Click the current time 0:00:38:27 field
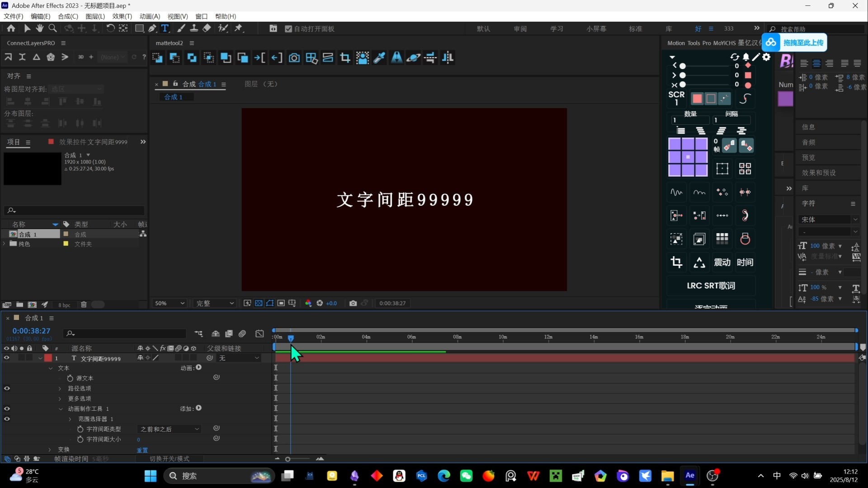This screenshot has height=488, width=868. [31, 331]
